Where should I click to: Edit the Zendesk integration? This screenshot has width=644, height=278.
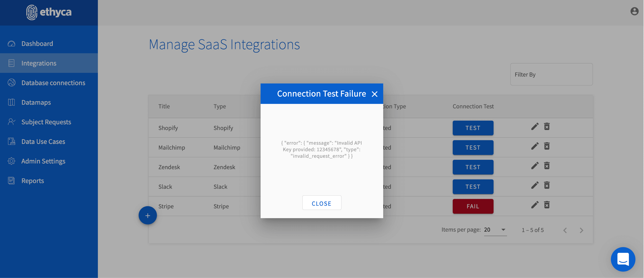pyautogui.click(x=535, y=166)
